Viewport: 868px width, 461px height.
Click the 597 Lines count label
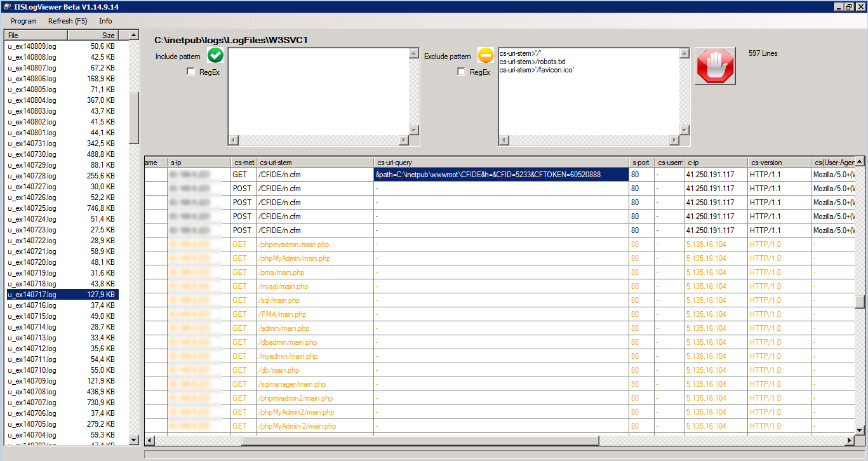point(763,53)
